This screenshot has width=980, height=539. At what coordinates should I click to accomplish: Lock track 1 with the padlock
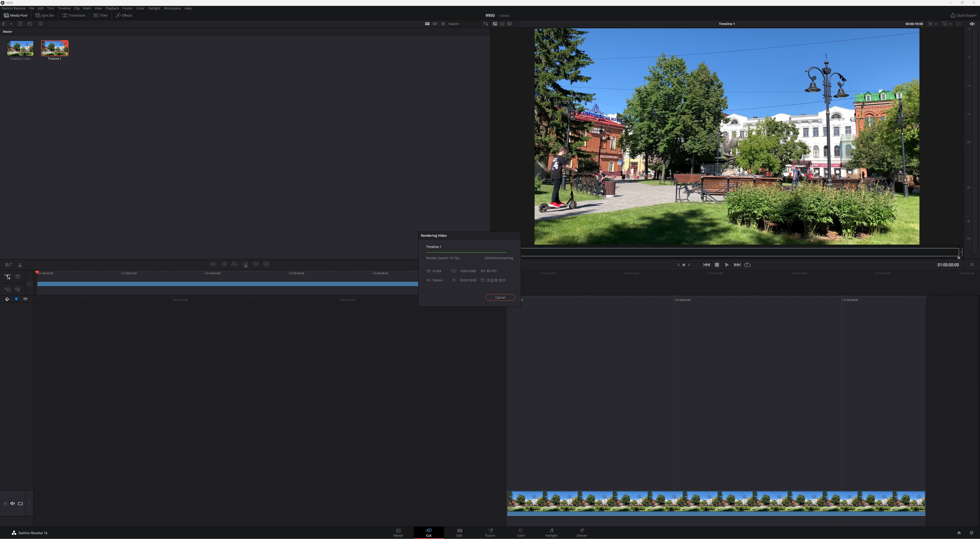coord(5,504)
